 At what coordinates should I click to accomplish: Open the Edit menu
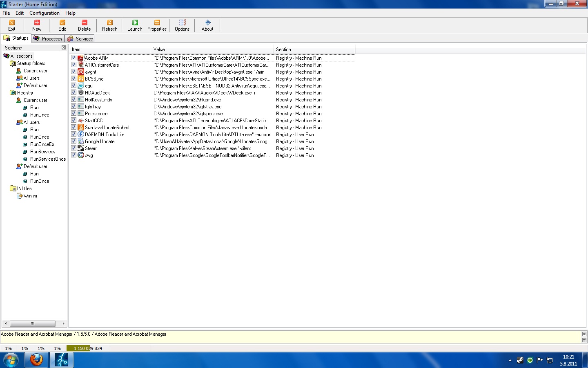point(20,13)
